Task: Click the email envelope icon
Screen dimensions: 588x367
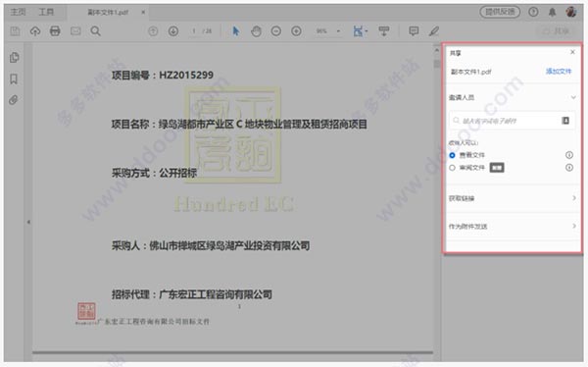Action: 75,31
